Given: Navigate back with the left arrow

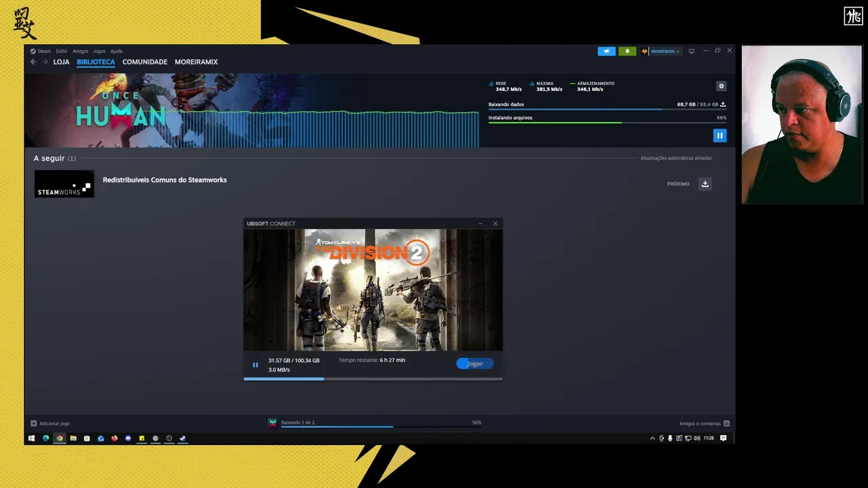Looking at the screenshot, I should click(x=33, y=62).
